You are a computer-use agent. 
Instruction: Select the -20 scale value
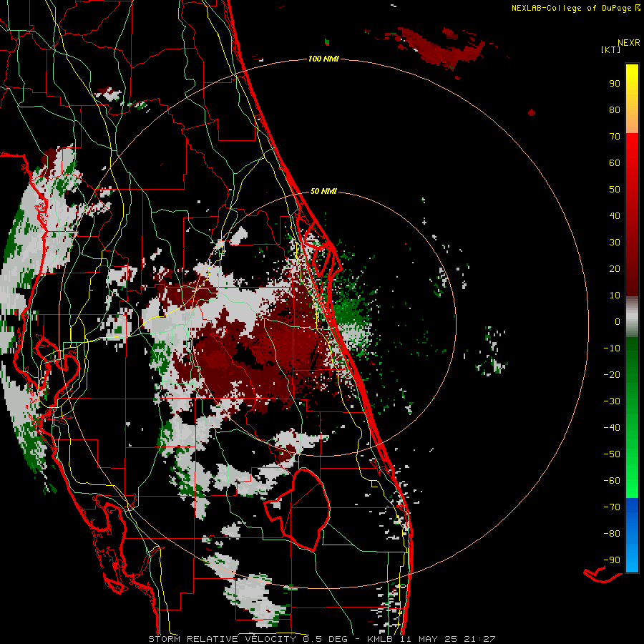612,375
